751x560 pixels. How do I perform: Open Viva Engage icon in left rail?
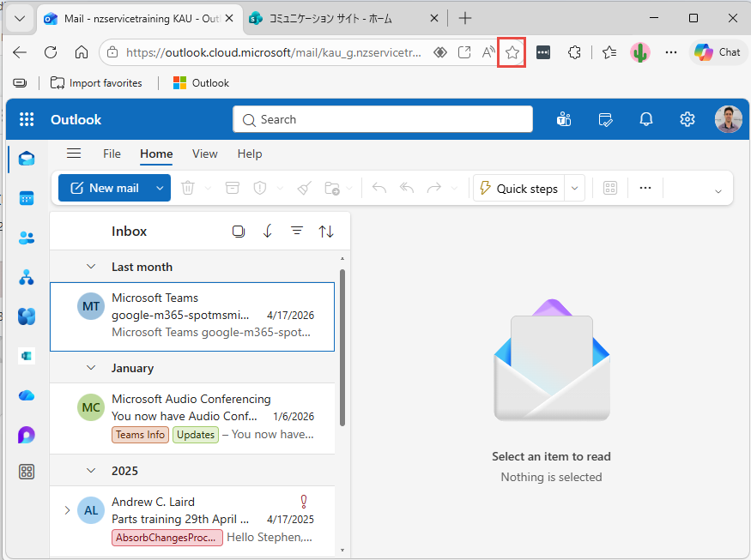coord(27,316)
